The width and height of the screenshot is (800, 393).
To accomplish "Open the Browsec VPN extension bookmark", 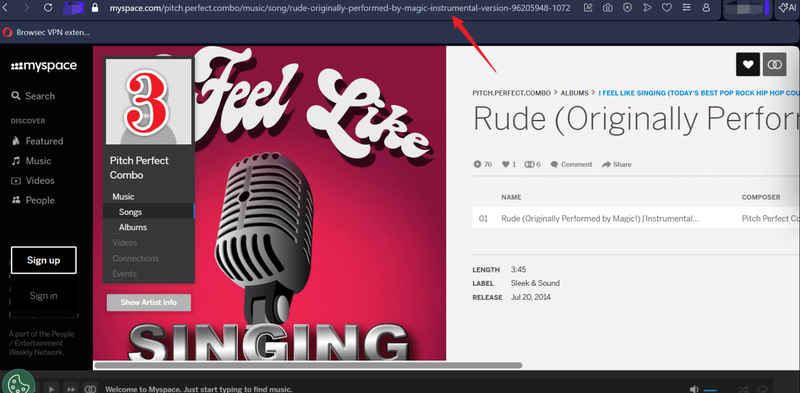I will [x=46, y=32].
